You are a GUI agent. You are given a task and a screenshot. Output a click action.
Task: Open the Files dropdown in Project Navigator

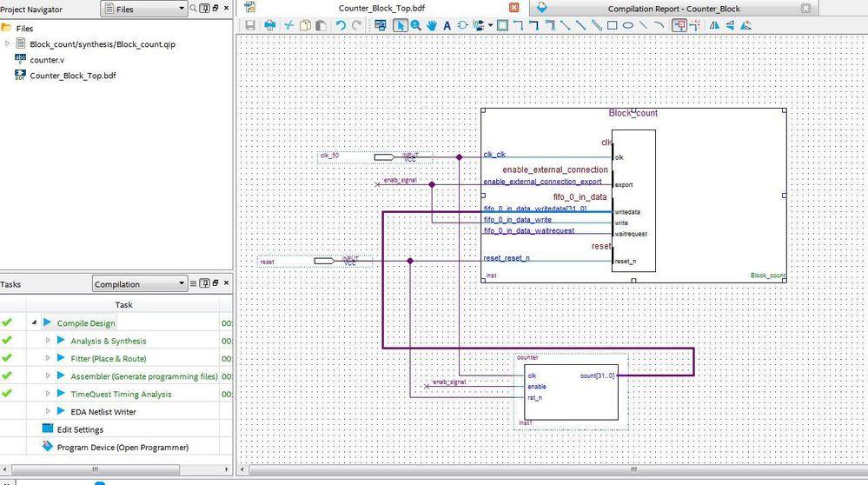(143, 9)
